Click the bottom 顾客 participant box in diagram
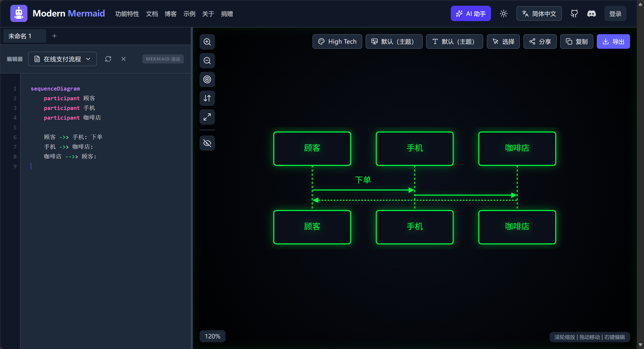This screenshot has height=349, width=644. coord(312,227)
